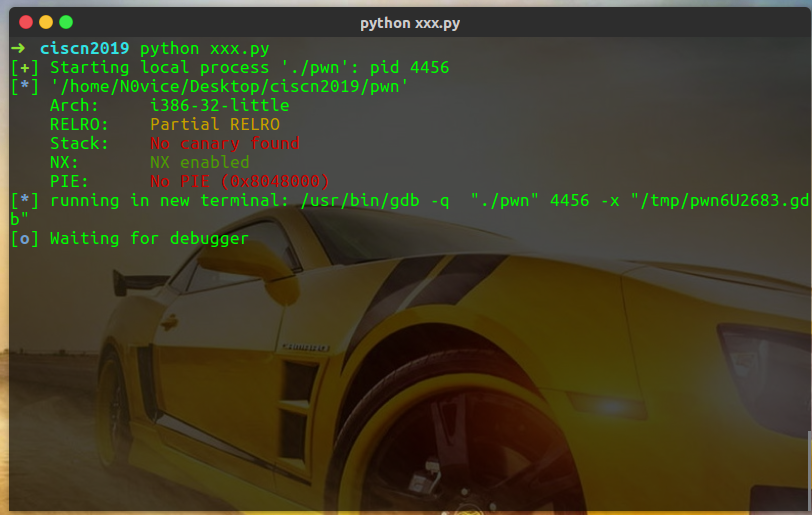Click the 'Partial RELRO' value
Image resolution: width=812 pixels, height=515 pixels.
point(215,124)
